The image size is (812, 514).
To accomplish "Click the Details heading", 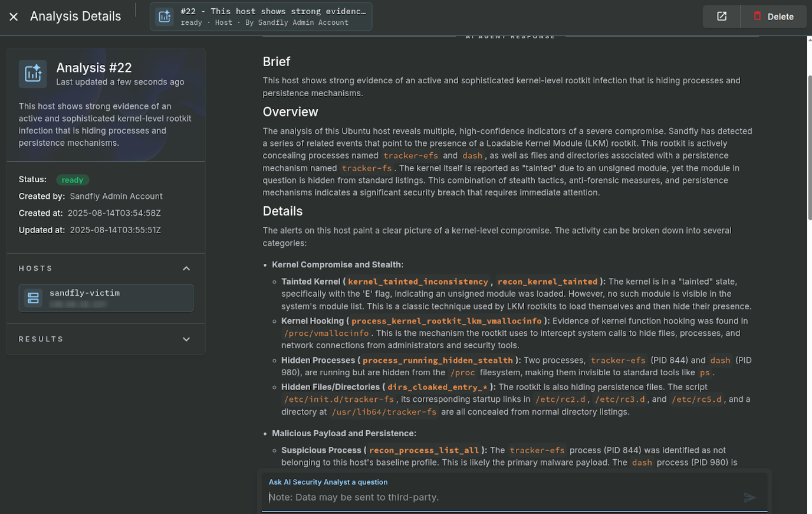I will (283, 211).
